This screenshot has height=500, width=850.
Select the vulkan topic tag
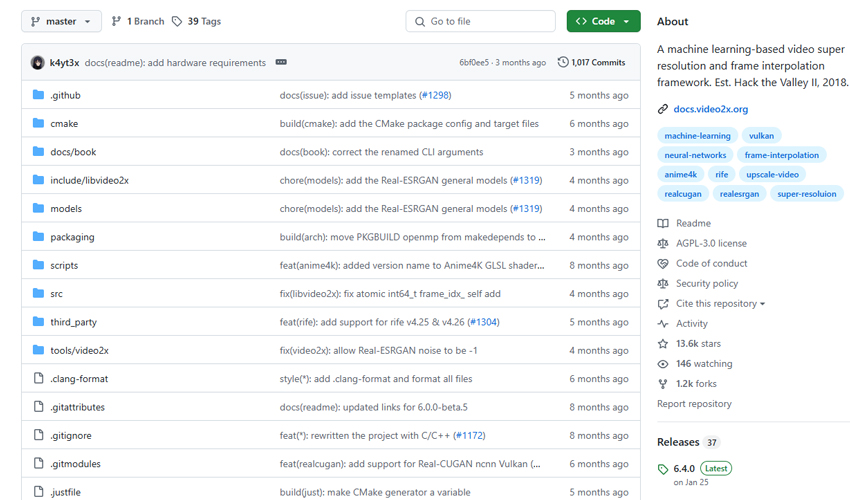(x=761, y=136)
